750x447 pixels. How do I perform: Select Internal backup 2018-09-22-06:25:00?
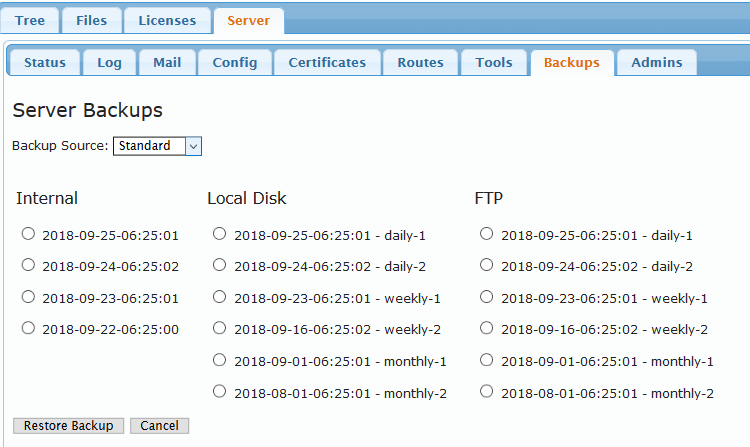point(28,327)
